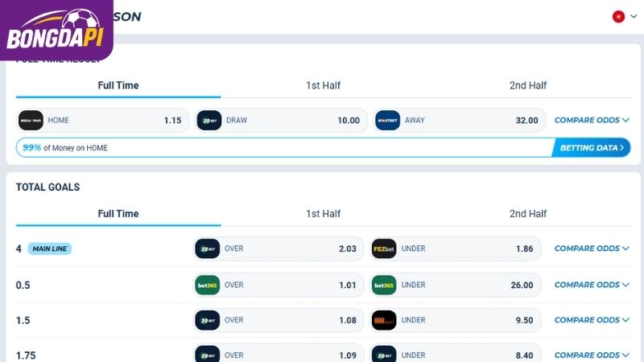This screenshot has width=644, height=362.
Task: Open the Betting Data button
Action: (x=592, y=148)
